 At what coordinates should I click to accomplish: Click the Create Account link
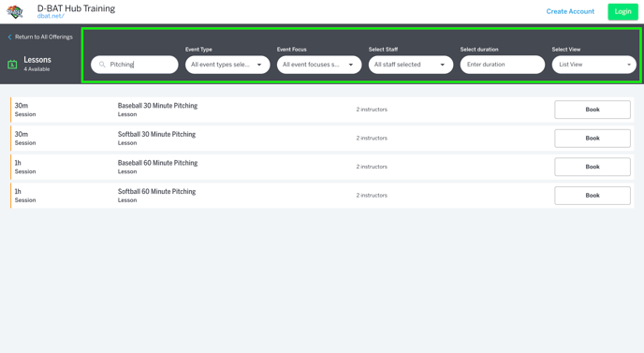tap(570, 11)
